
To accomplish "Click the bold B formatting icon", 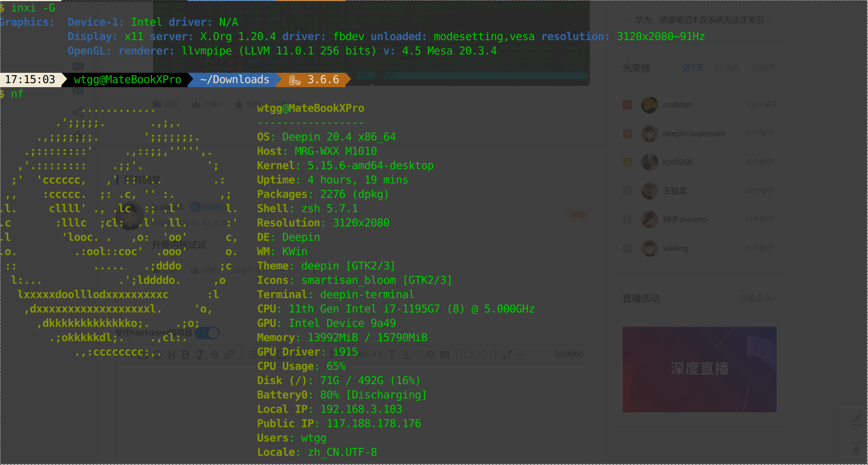I will tap(186, 355).
